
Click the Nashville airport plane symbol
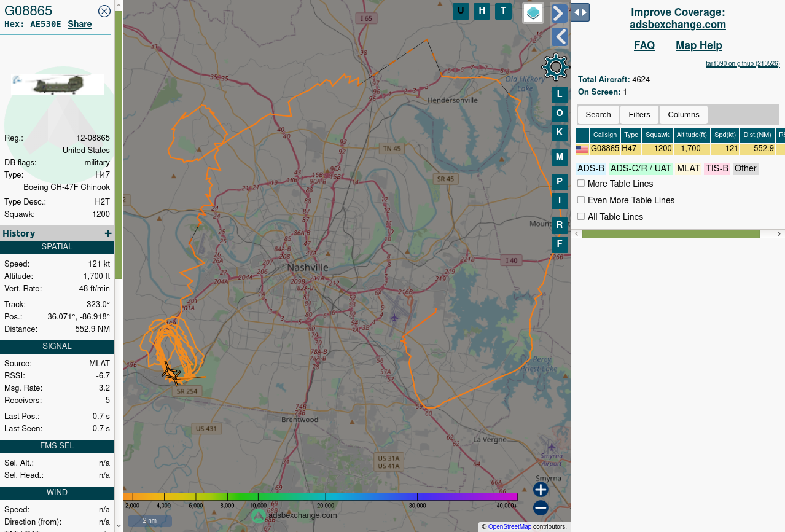(x=394, y=317)
